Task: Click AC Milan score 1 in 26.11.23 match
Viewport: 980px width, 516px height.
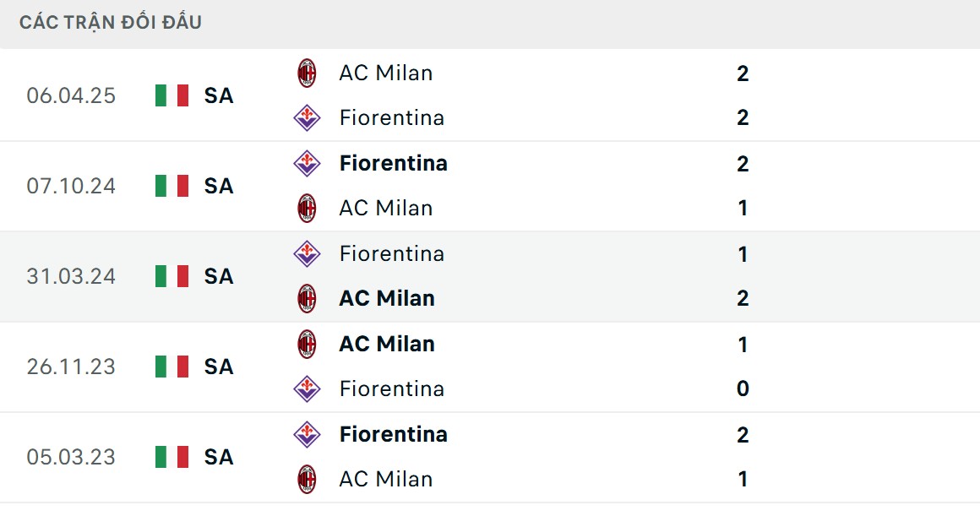Action: coord(743,345)
